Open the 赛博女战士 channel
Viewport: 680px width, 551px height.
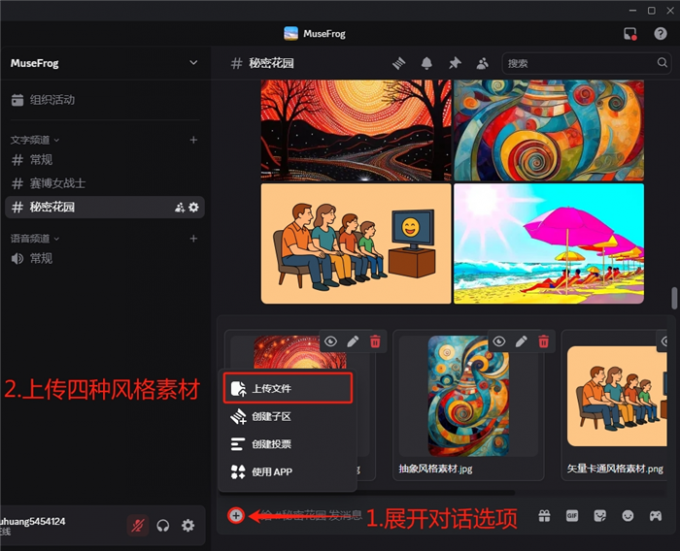tap(105, 183)
